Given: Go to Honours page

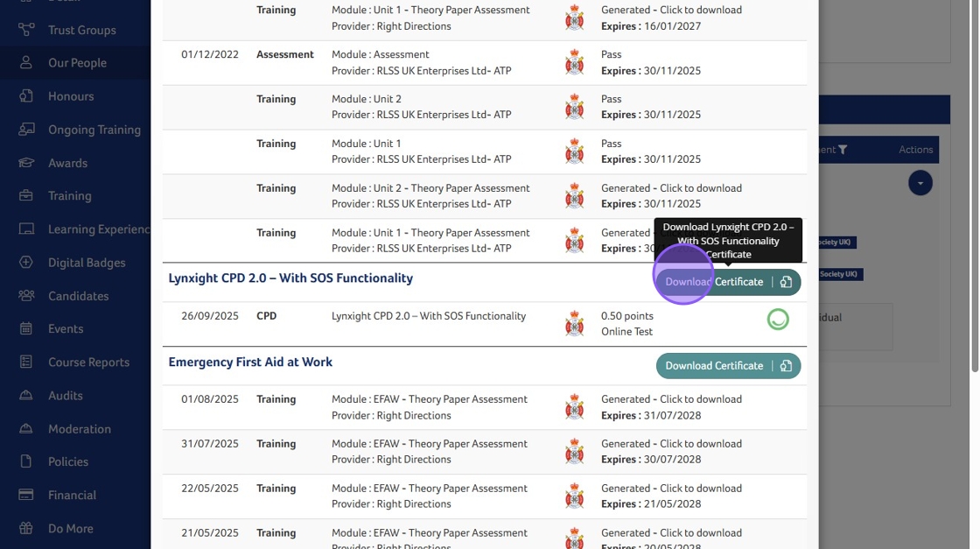Looking at the screenshot, I should 71,96.
